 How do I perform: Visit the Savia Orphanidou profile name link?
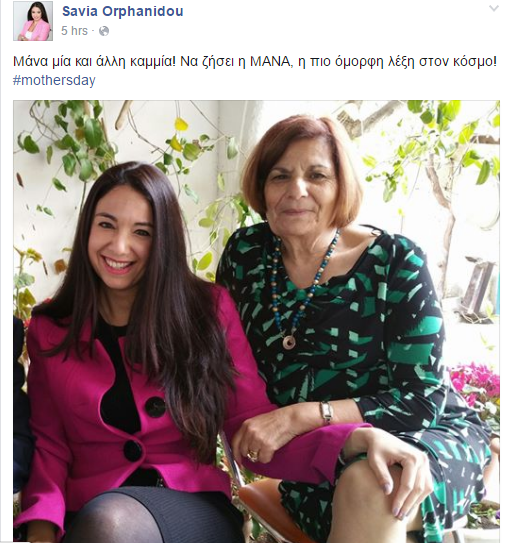[x=123, y=11]
